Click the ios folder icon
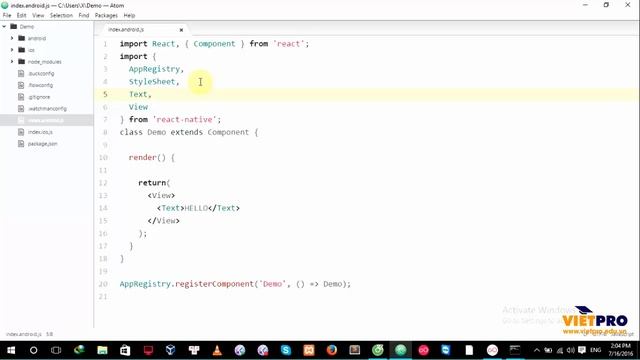Viewport: 640px width, 360px height. tap(22, 50)
